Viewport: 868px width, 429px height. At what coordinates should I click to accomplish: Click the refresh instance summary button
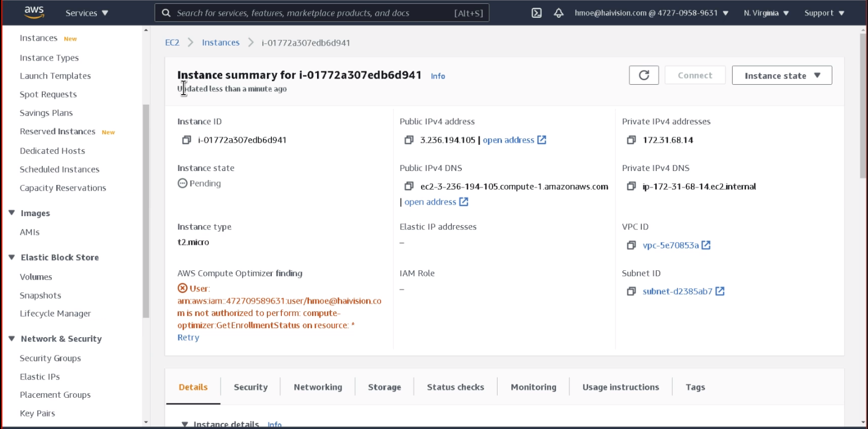pos(643,75)
